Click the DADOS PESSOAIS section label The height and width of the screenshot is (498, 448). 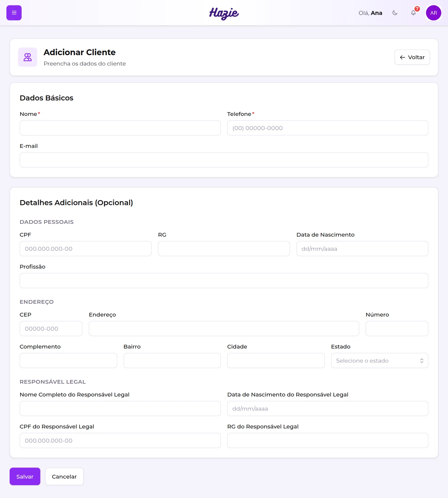(47, 222)
